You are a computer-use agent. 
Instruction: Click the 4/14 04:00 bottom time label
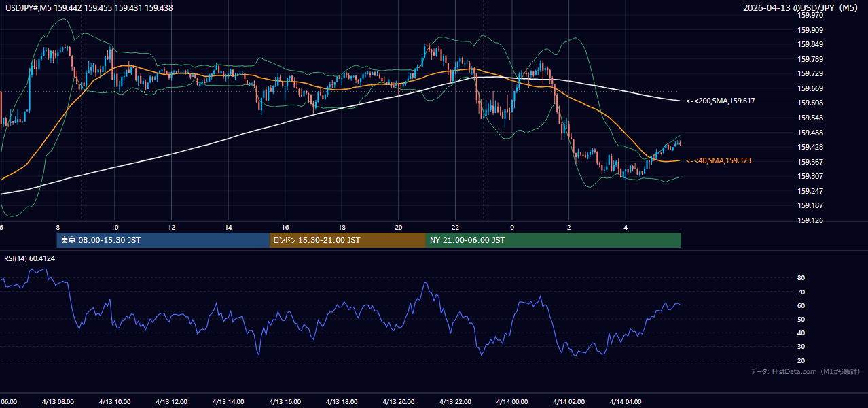point(626,402)
